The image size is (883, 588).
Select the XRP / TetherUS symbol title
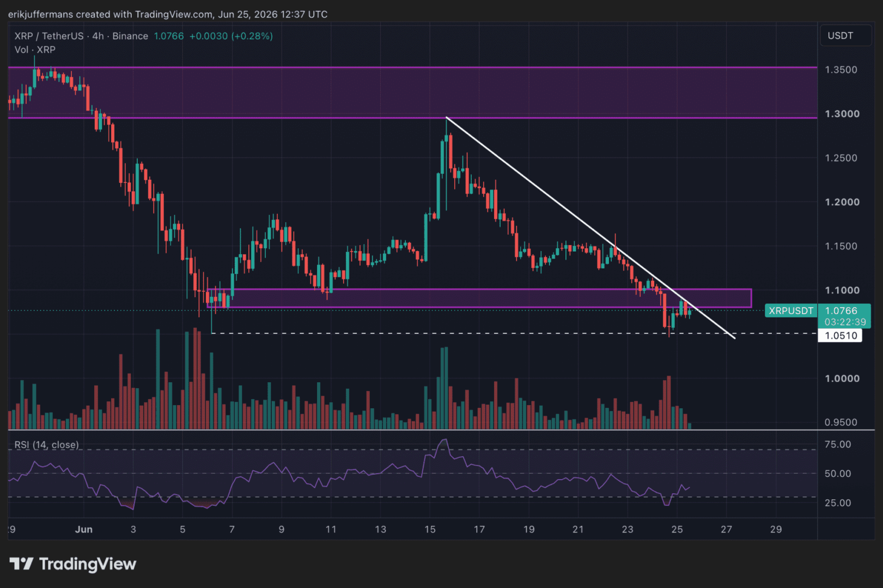point(49,36)
